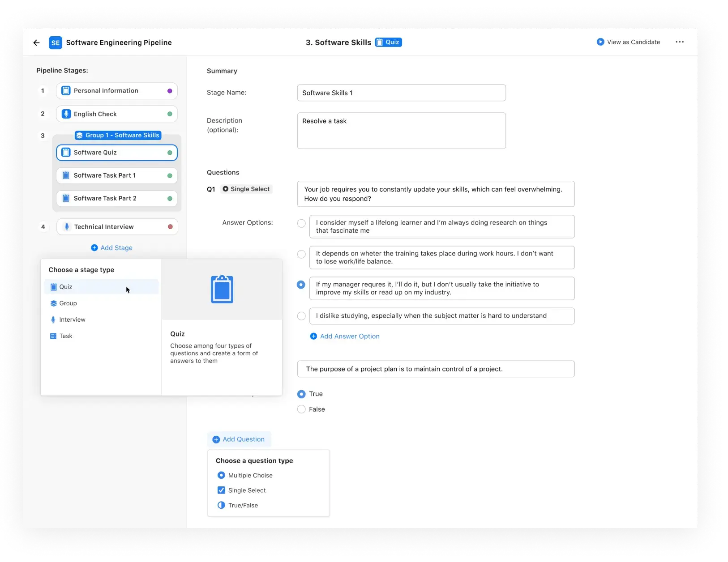
Task: Edit the 'work/life balance' answer text field
Action: click(x=442, y=257)
